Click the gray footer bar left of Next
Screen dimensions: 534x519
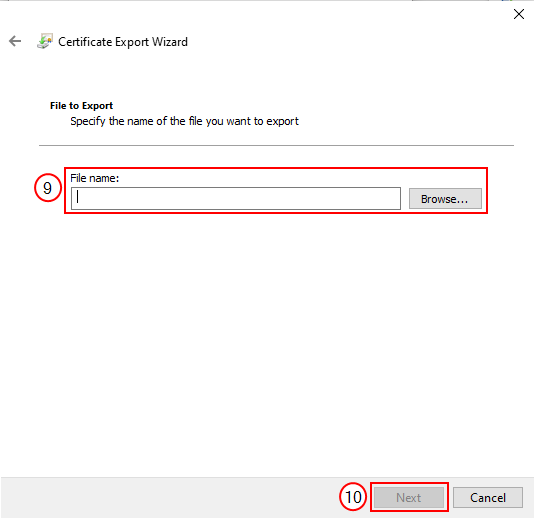[x=170, y=497]
